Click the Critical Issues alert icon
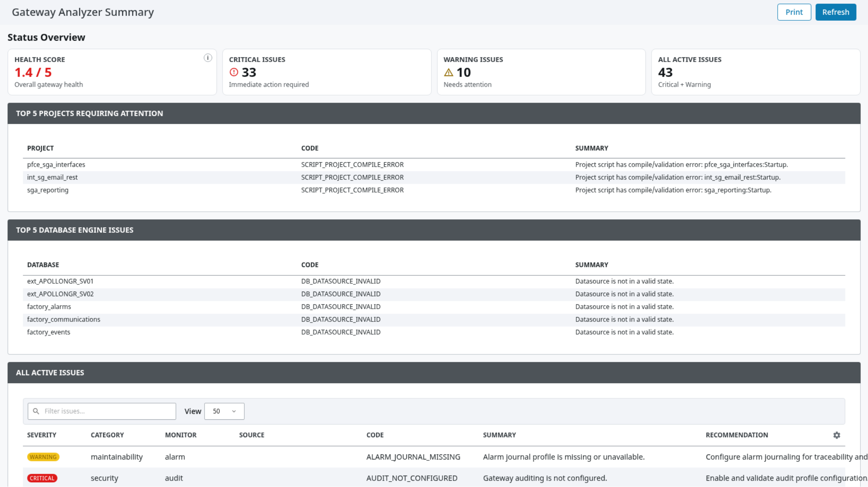Screen dimensions: 868x487 pyautogui.click(x=234, y=72)
